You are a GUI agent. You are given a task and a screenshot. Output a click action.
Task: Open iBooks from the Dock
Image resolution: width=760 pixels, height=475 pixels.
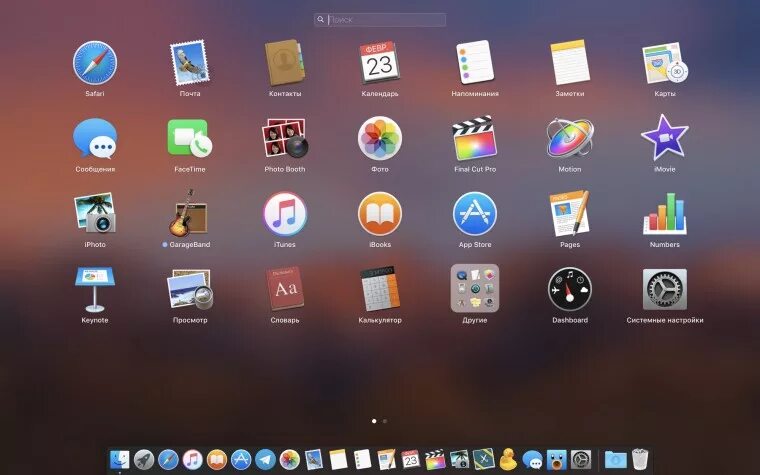pyautogui.click(x=217, y=459)
